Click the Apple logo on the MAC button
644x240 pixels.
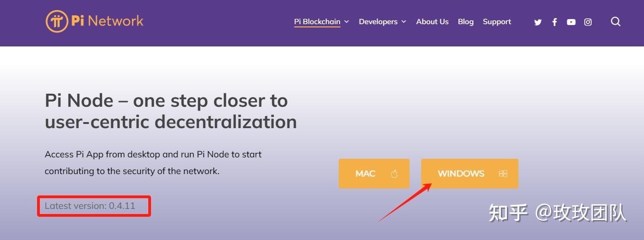coord(395,174)
